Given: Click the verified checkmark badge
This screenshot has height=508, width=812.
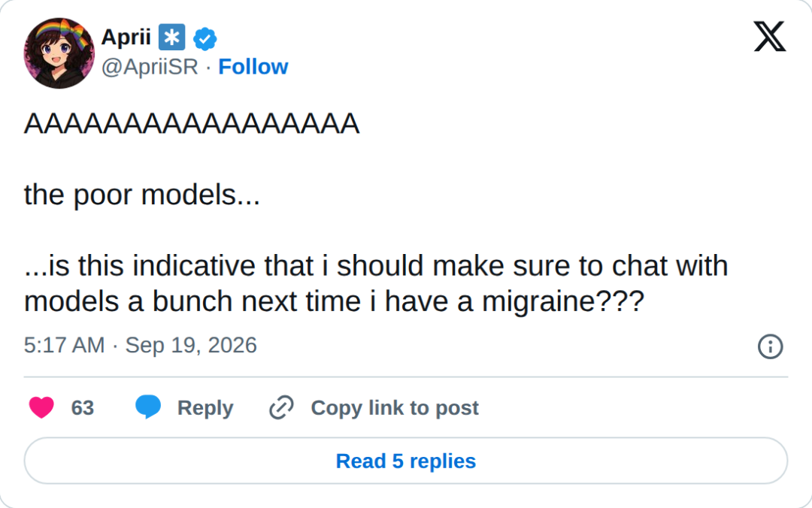Looking at the screenshot, I should (x=205, y=38).
